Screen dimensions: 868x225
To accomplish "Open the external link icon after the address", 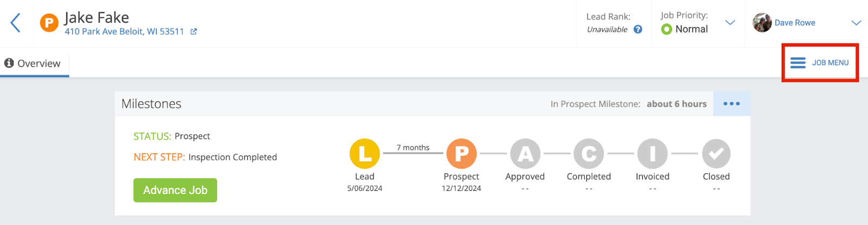I will click(194, 32).
